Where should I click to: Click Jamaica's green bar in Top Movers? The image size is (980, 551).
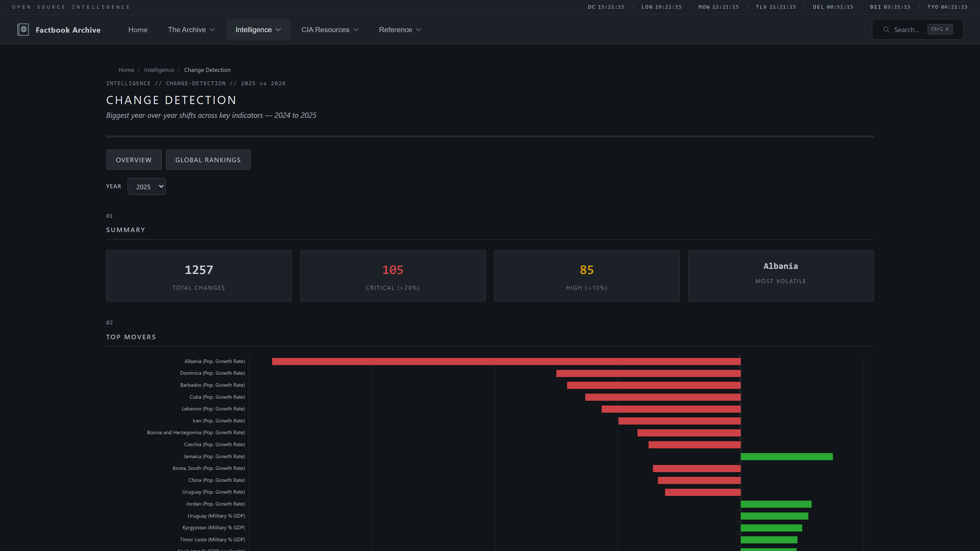point(786,456)
